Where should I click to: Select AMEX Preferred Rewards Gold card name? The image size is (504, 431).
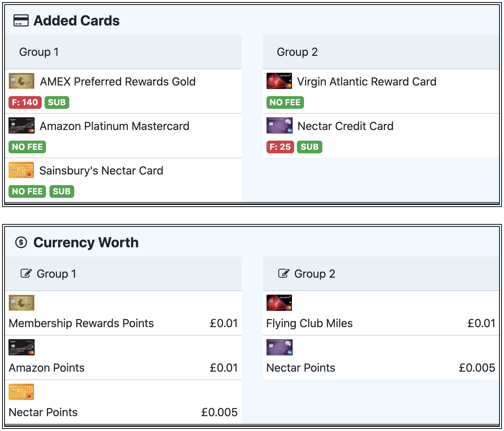tap(118, 82)
